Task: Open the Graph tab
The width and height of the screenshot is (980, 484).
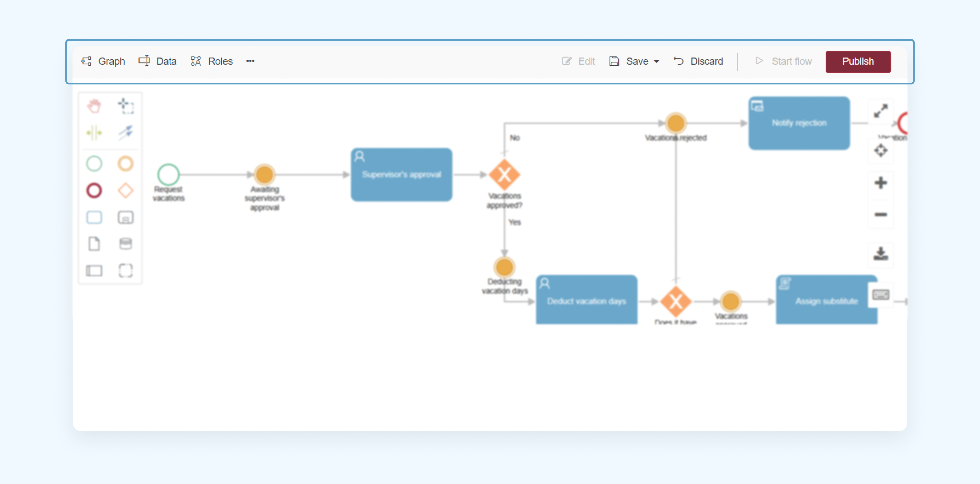Action: click(x=103, y=61)
